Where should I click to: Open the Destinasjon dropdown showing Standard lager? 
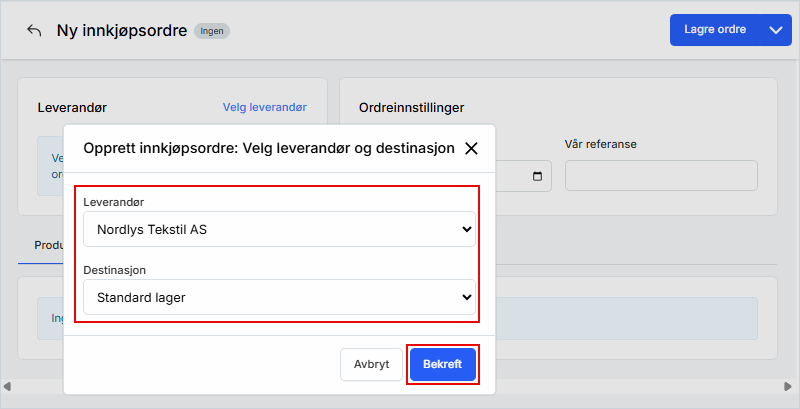(279, 297)
